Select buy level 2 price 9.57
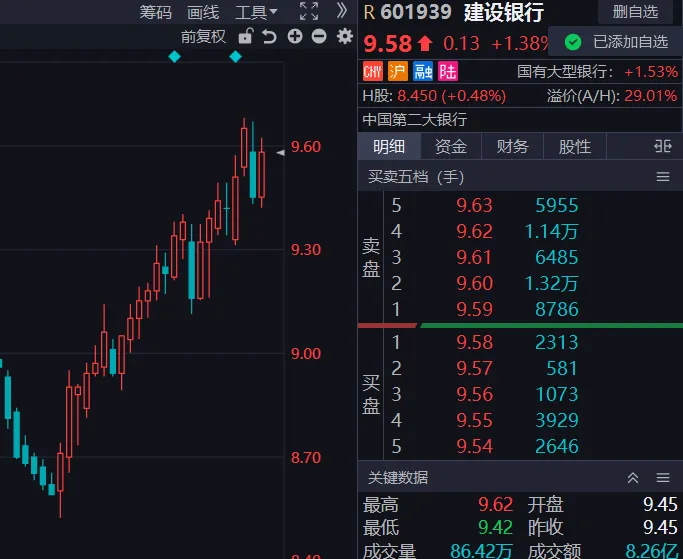Screen dimensions: 683x559 click(x=474, y=369)
